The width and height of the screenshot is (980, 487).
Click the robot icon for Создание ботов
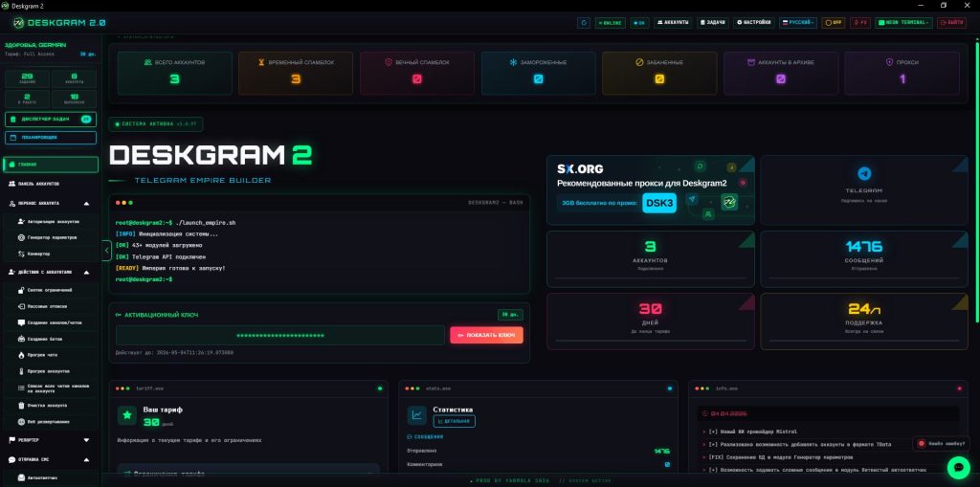point(22,339)
